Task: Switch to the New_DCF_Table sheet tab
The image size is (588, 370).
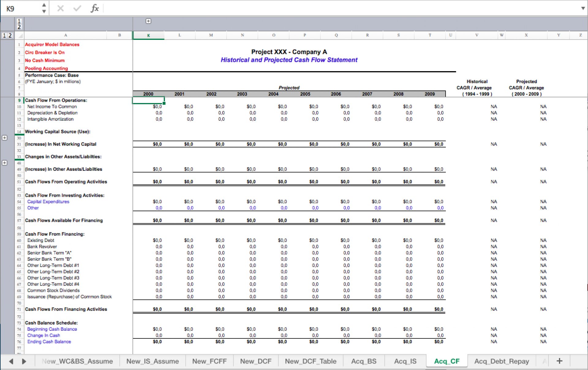Action: 311,361
